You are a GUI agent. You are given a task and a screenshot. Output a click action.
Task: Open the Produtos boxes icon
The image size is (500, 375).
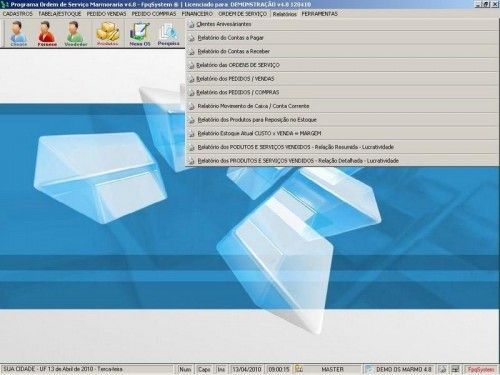click(108, 33)
